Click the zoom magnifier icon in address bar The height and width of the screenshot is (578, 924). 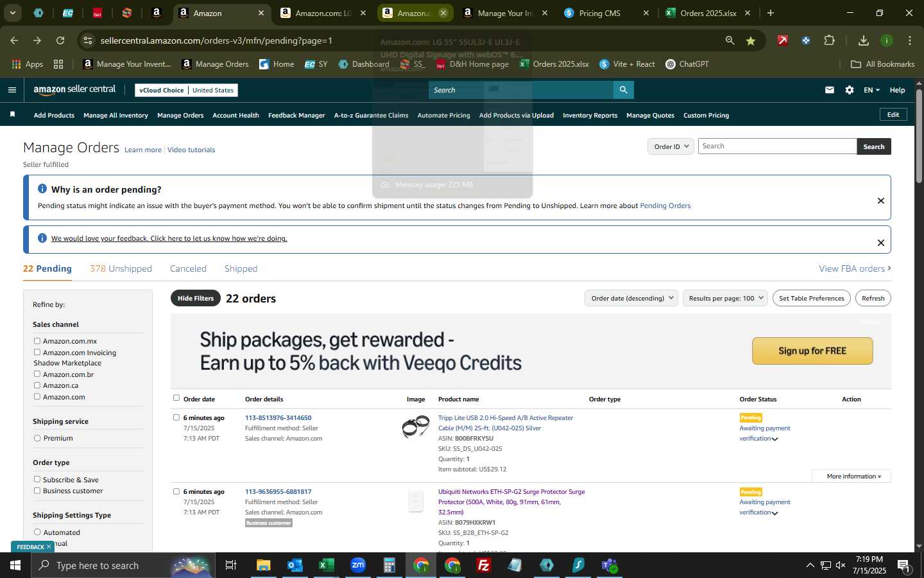point(730,40)
